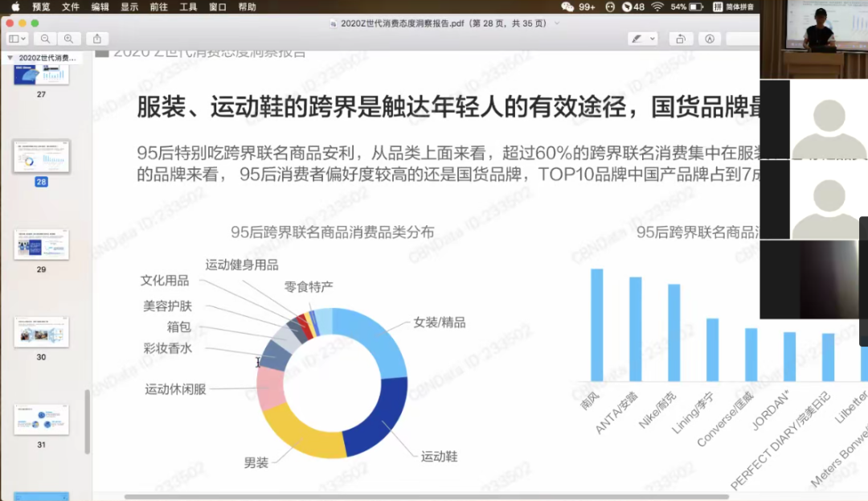Screen dimensions: 868x501
Task: Click the PERFECT DIARY/完美日记 axis label
Action: [780, 440]
